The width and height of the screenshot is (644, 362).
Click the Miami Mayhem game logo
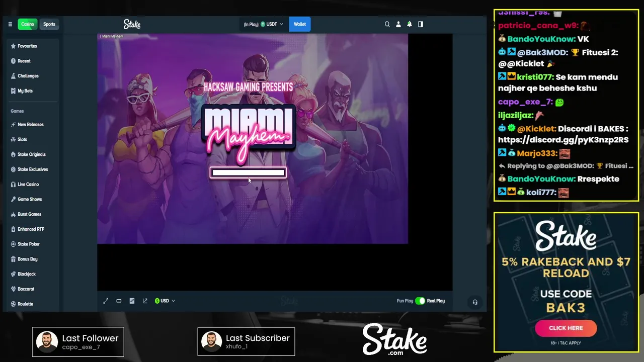click(x=248, y=133)
